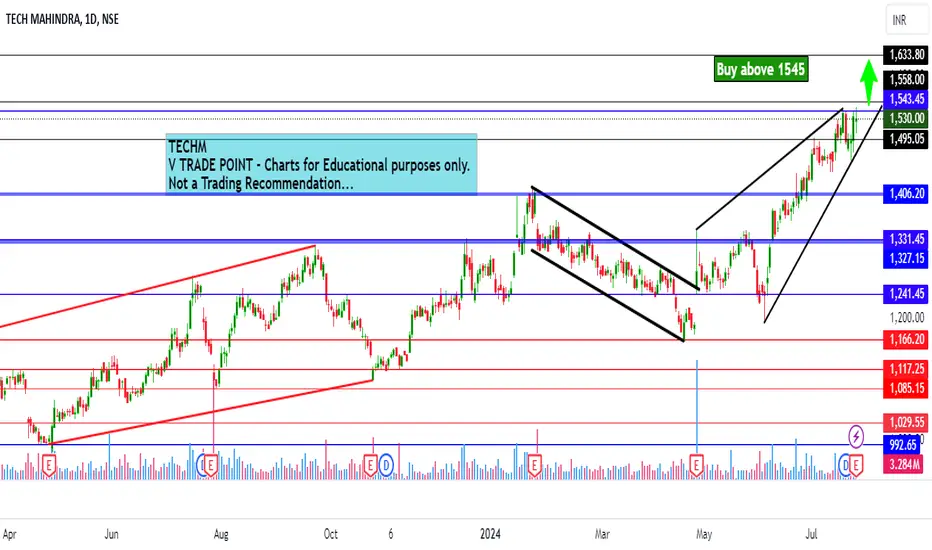Click the 1,633.80 price label

[x=906, y=55]
